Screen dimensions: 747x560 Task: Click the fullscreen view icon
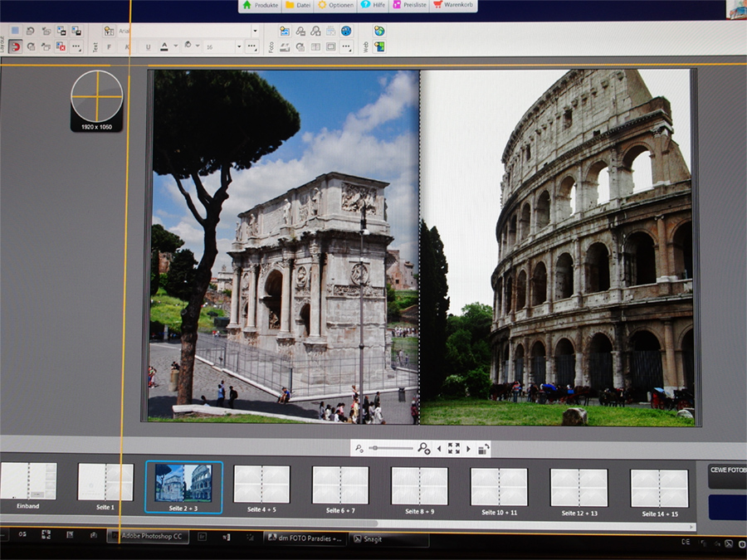453,448
